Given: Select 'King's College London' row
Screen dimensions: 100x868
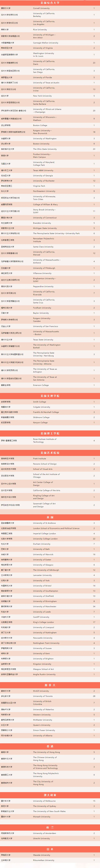Looking at the screenshot, I should [x=50, y=622].
